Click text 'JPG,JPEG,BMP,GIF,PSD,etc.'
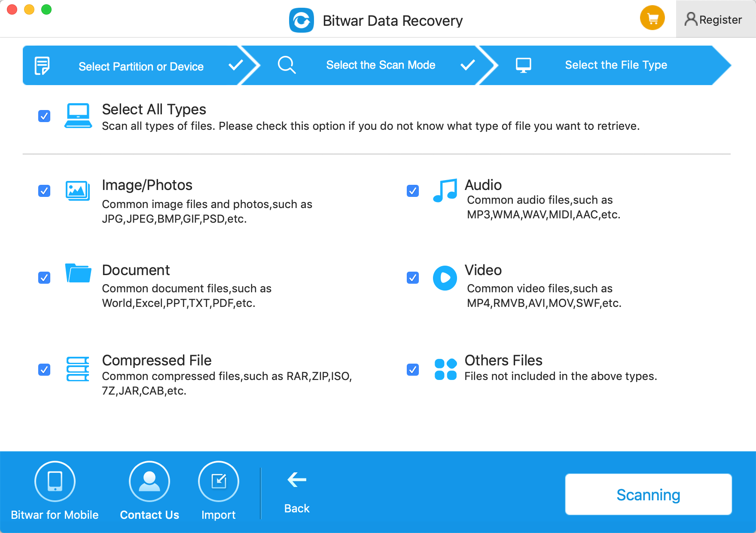This screenshot has height=533, width=756. [x=174, y=219]
